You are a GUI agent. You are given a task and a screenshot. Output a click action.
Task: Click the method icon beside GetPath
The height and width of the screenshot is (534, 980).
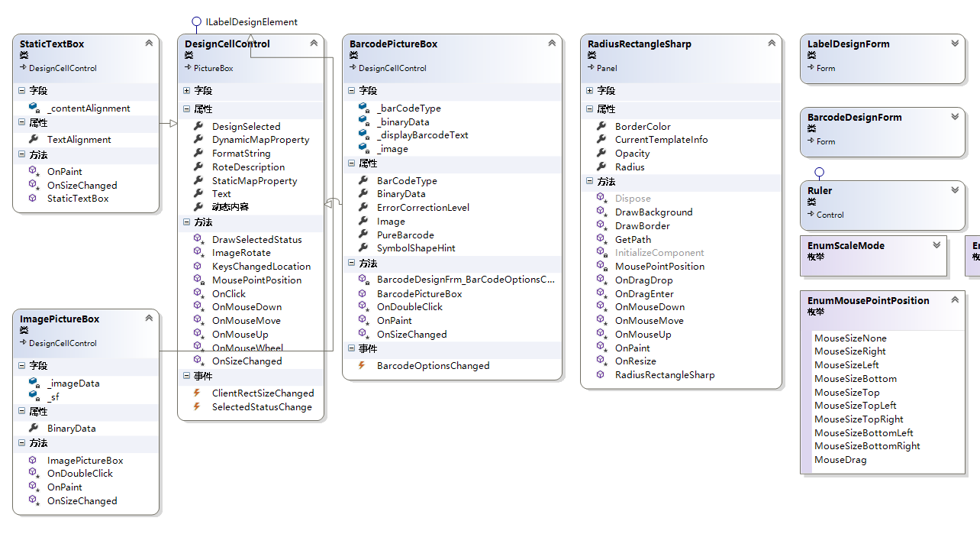pos(601,239)
